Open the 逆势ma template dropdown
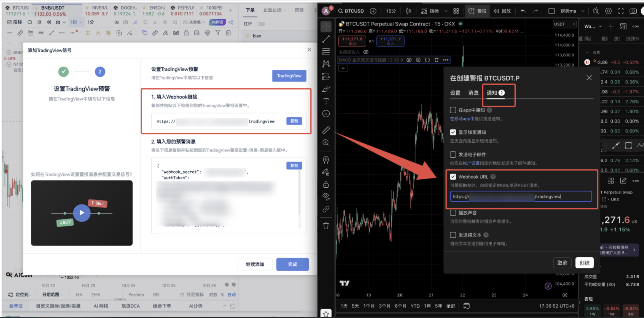This screenshot has width=644, height=318. point(575,11)
